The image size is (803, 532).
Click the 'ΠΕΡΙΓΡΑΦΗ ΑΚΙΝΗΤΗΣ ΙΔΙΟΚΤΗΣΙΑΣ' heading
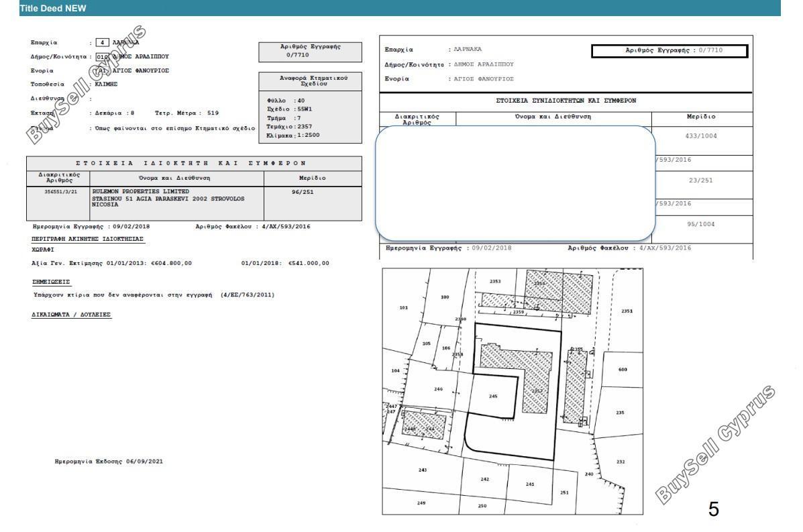88,239
